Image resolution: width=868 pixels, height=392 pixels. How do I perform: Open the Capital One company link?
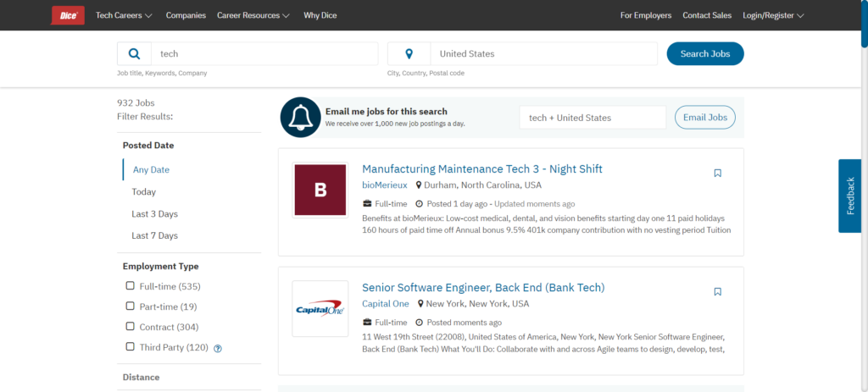tap(386, 304)
